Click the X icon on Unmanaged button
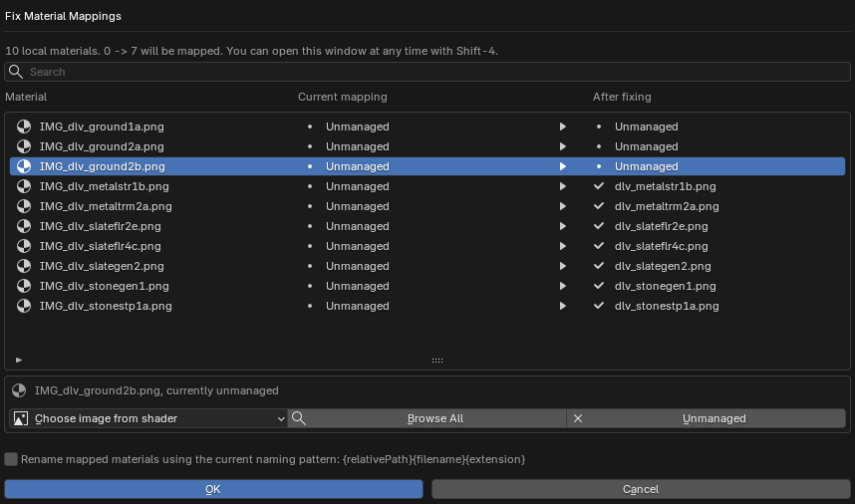Image resolution: width=855 pixels, height=504 pixels. tap(578, 418)
